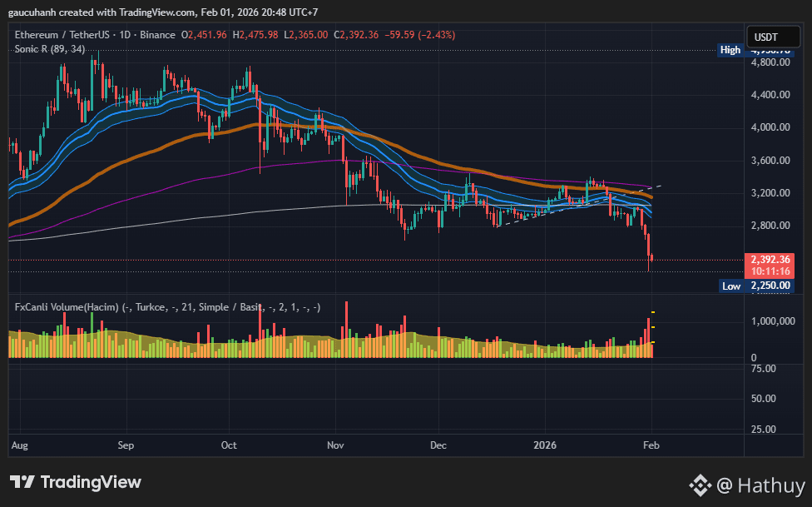Click the high value H2,475.98
Image resolution: width=812 pixels, height=507 pixels.
[255, 35]
